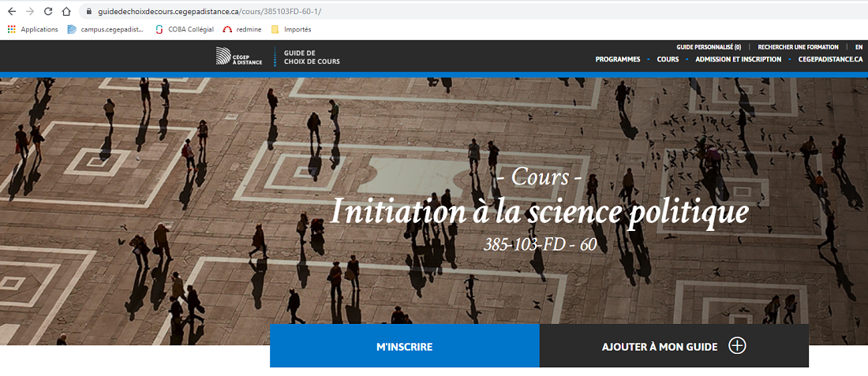Go to the browser home page icon
The width and height of the screenshot is (868, 376).
(x=66, y=12)
